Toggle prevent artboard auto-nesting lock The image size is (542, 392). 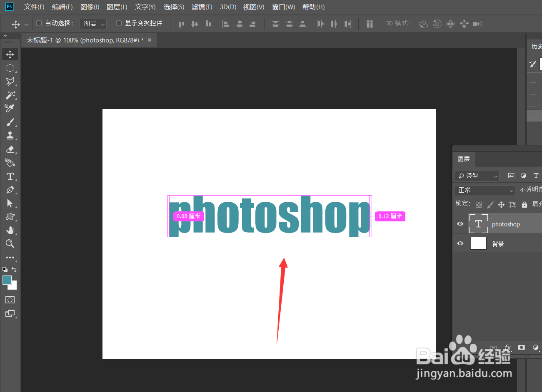coord(513,204)
